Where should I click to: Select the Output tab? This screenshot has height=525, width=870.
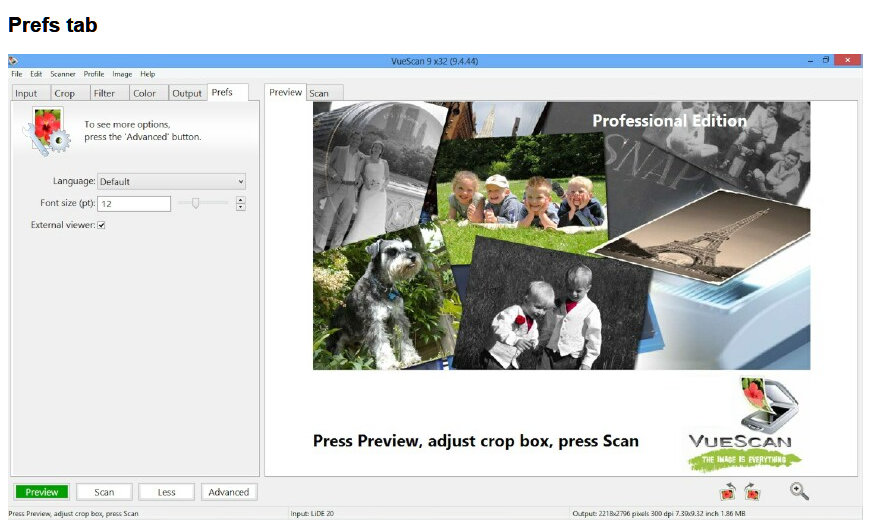(186, 93)
